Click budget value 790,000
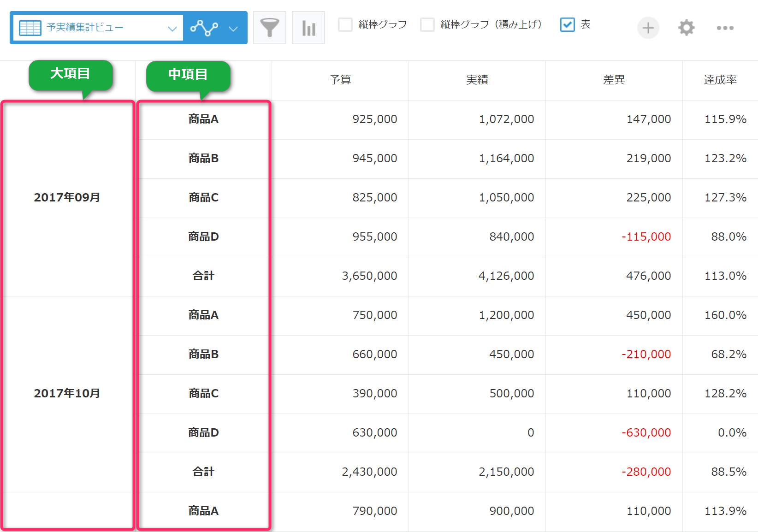 pyautogui.click(x=375, y=511)
